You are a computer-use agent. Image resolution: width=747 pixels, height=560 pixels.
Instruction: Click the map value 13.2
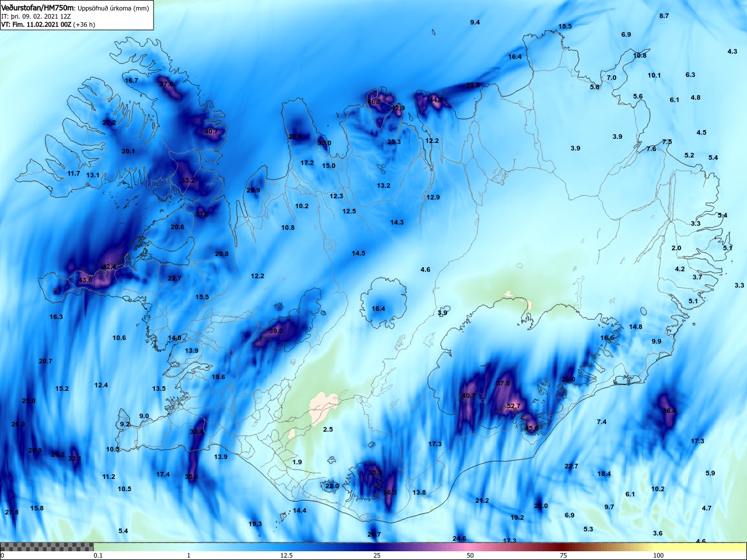point(383,185)
